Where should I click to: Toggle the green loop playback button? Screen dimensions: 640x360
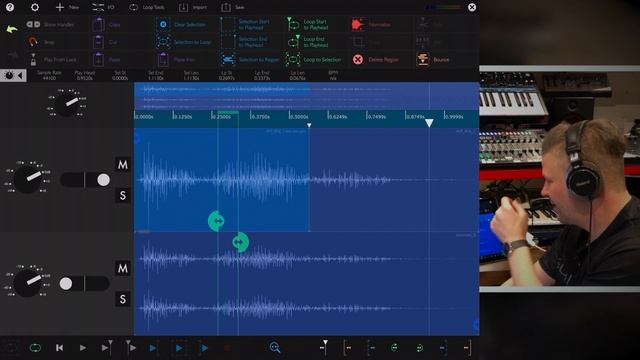tap(36, 348)
